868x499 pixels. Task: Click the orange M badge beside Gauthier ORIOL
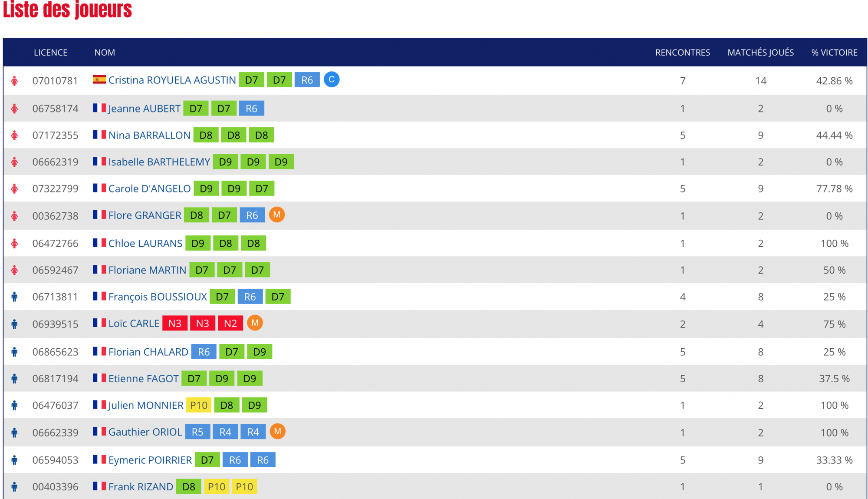pos(278,432)
